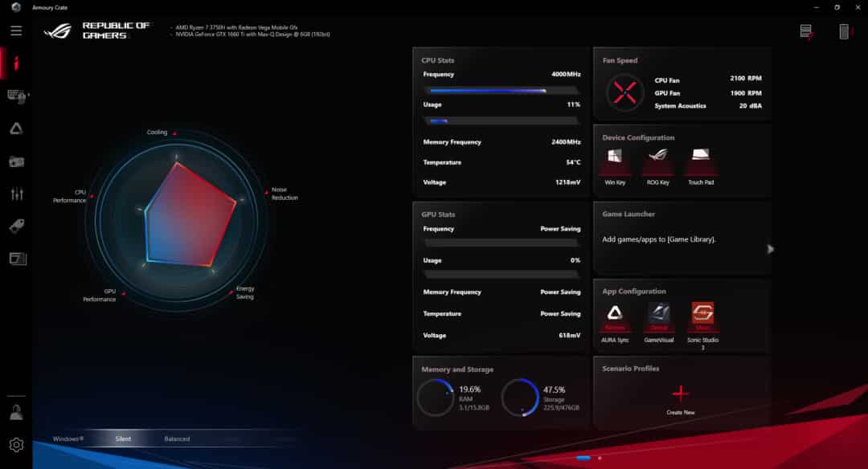The height and width of the screenshot is (469, 868).
Task: Click the CPU Performance radar label
Action: click(69, 196)
